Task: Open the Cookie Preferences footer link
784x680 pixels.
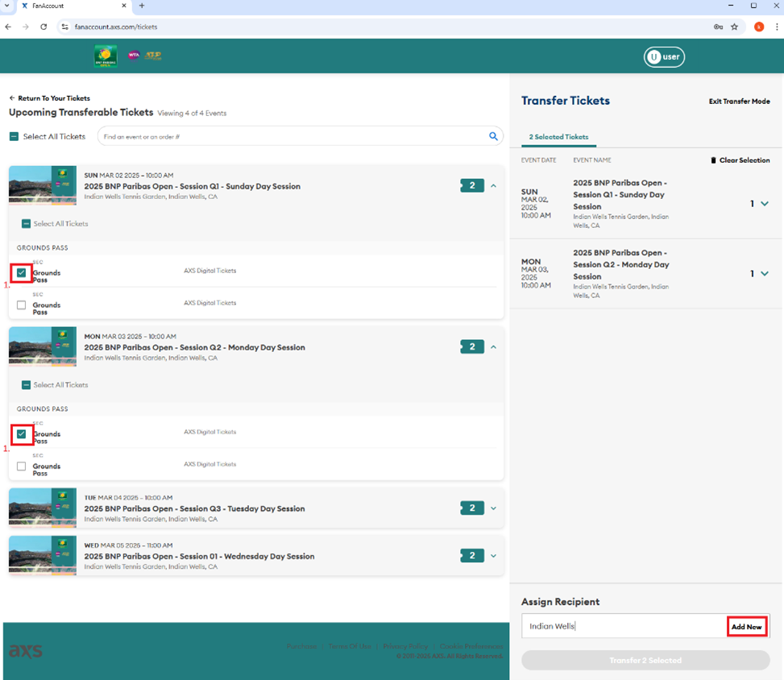Action: tap(471, 646)
